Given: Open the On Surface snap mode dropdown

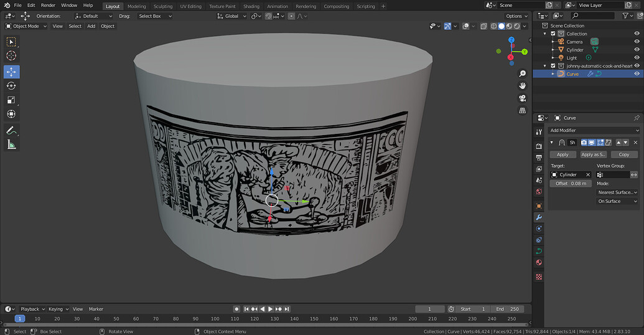Looking at the screenshot, I should pyautogui.click(x=617, y=201).
